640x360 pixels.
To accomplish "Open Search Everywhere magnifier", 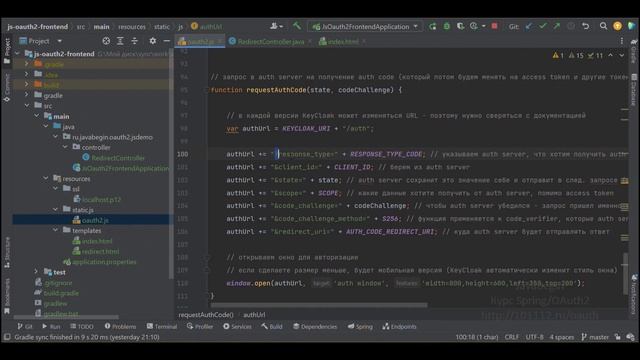I will click(603, 27).
